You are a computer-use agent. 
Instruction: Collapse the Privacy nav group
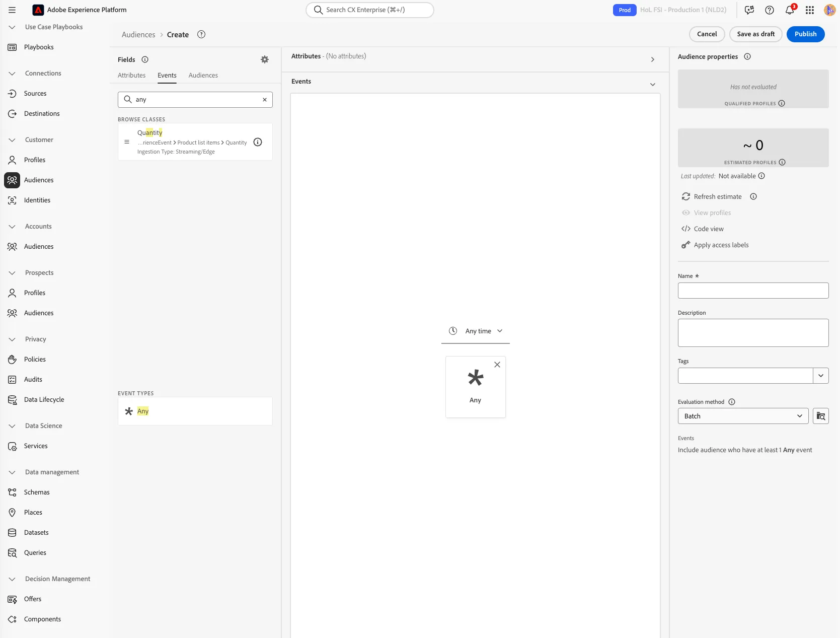point(12,339)
